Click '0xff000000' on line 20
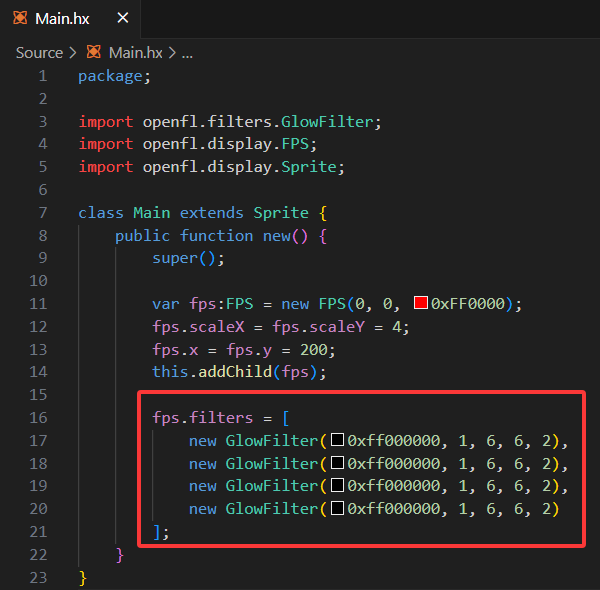The image size is (600, 590). click(394, 509)
